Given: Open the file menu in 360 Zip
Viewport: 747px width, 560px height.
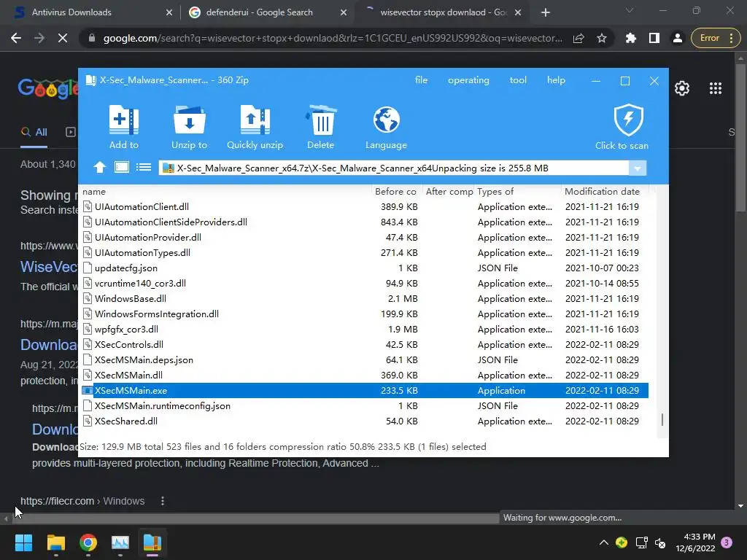Looking at the screenshot, I should [x=421, y=80].
